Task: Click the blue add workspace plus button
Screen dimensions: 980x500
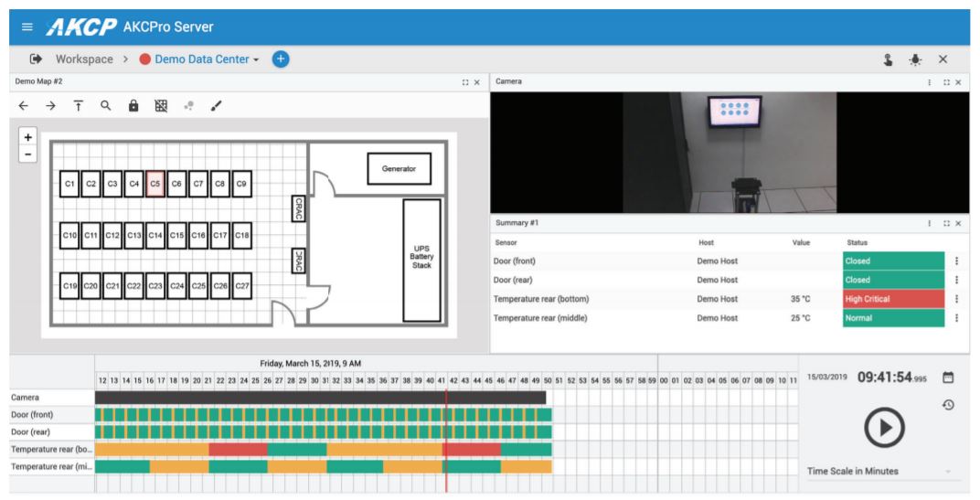Action: click(x=281, y=59)
